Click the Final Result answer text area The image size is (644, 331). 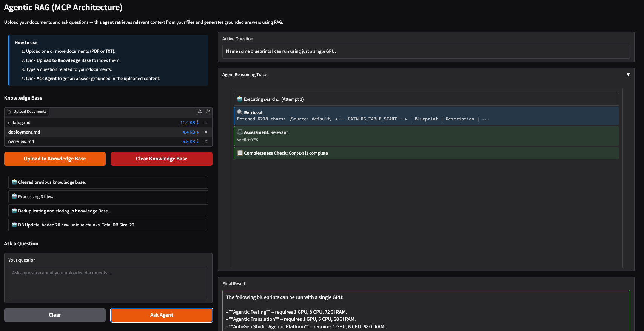coord(426,311)
